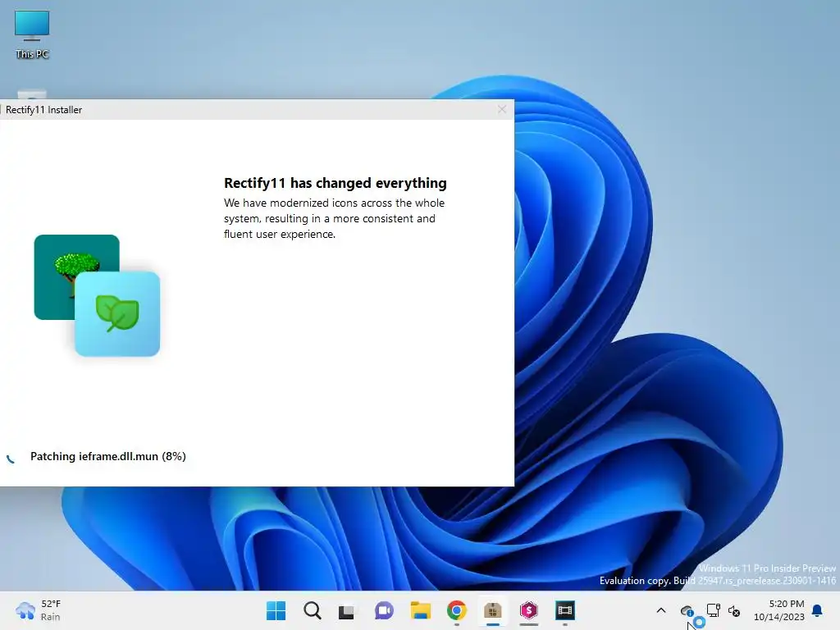Screen dimensions: 840x630
Task: Open the film-strip app on taskbar
Action: [x=565, y=610]
